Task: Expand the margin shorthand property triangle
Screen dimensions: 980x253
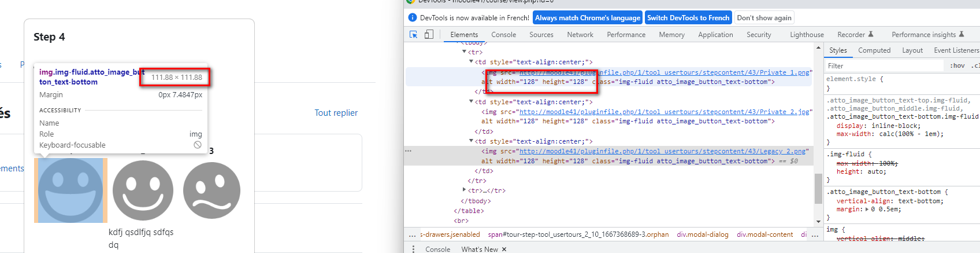Action: point(868,210)
